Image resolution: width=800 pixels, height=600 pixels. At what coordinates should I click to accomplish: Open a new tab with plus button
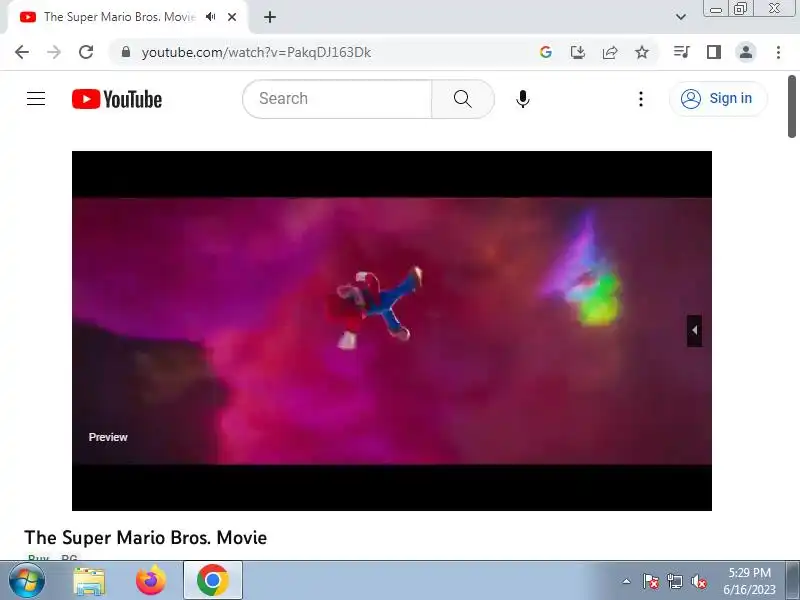(x=270, y=17)
